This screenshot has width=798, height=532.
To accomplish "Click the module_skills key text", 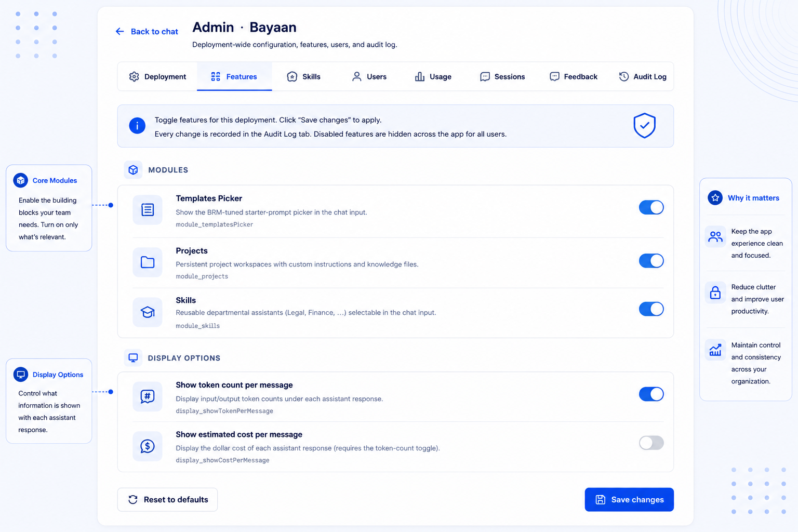I will (198, 326).
